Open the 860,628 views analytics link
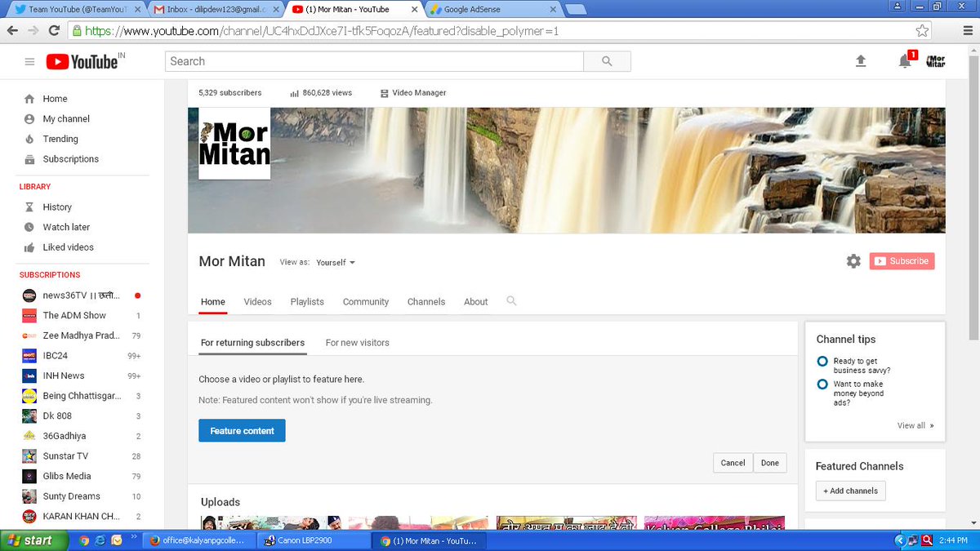This screenshot has height=551, width=980. tap(322, 93)
